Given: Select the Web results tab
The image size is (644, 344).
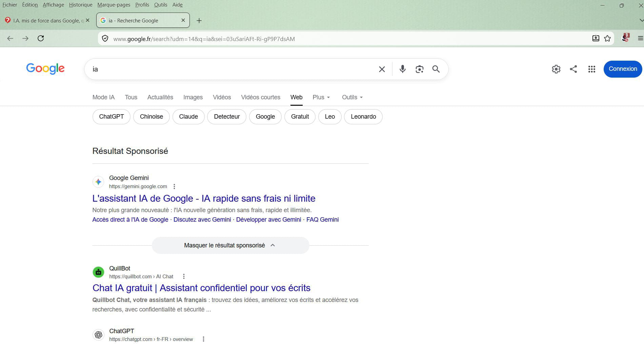Looking at the screenshot, I should coord(296,97).
